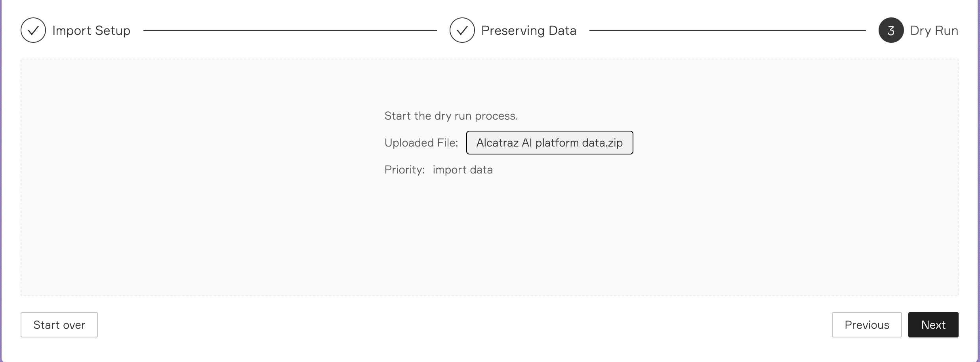Click the Start over button

[59, 325]
